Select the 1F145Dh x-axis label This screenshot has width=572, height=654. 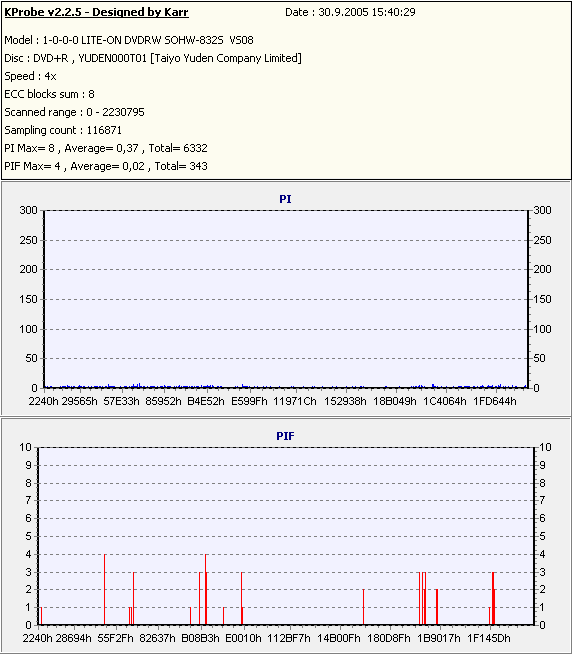click(489, 638)
